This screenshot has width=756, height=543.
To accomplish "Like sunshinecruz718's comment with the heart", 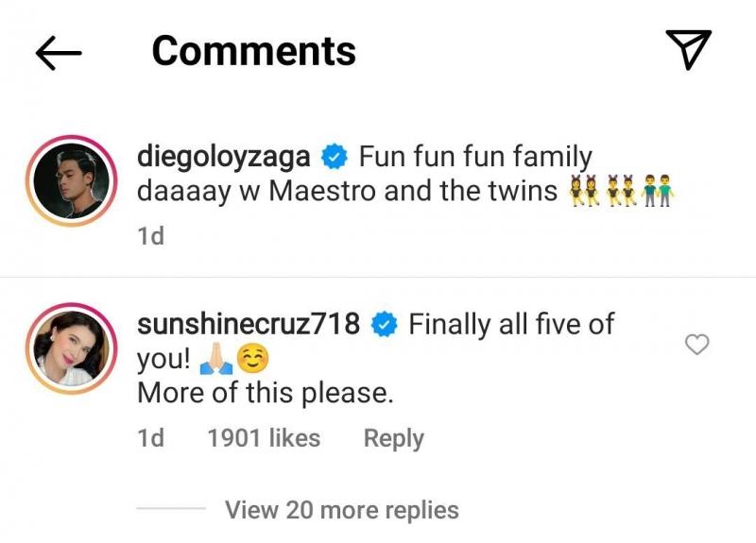I will [696, 345].
